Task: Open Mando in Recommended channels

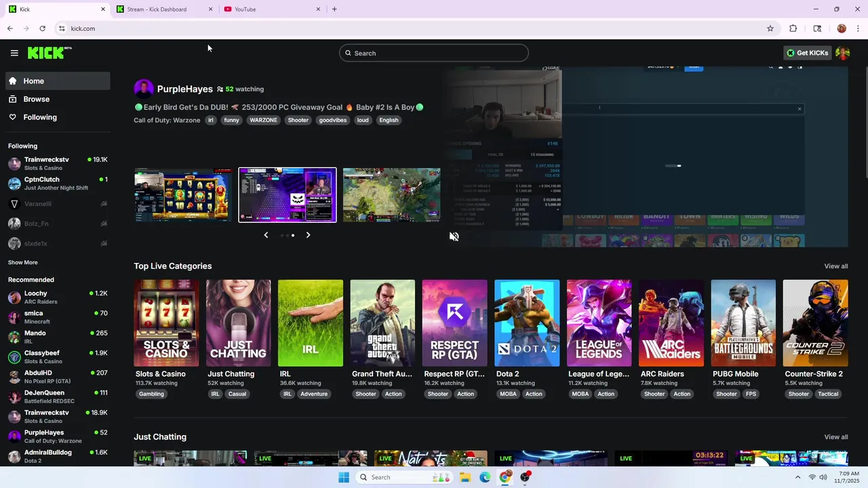Action: click(x=58, y=337)
